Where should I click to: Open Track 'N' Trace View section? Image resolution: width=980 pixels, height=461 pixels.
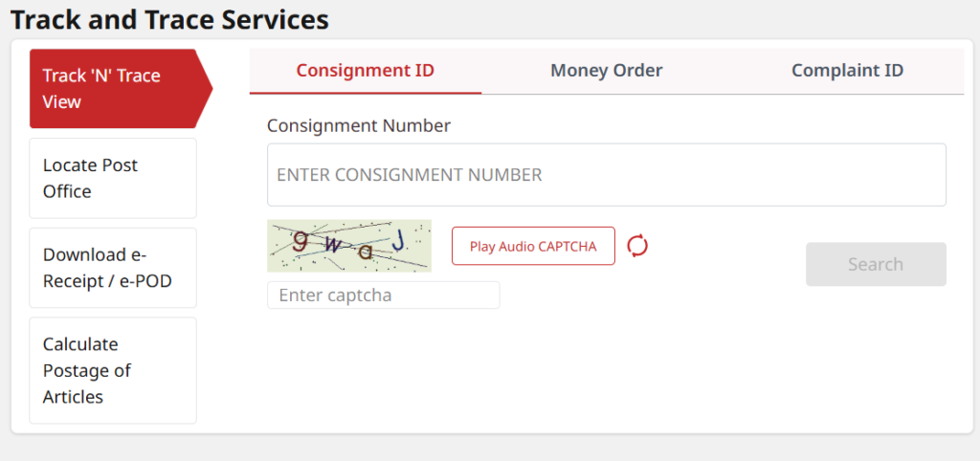113,89
